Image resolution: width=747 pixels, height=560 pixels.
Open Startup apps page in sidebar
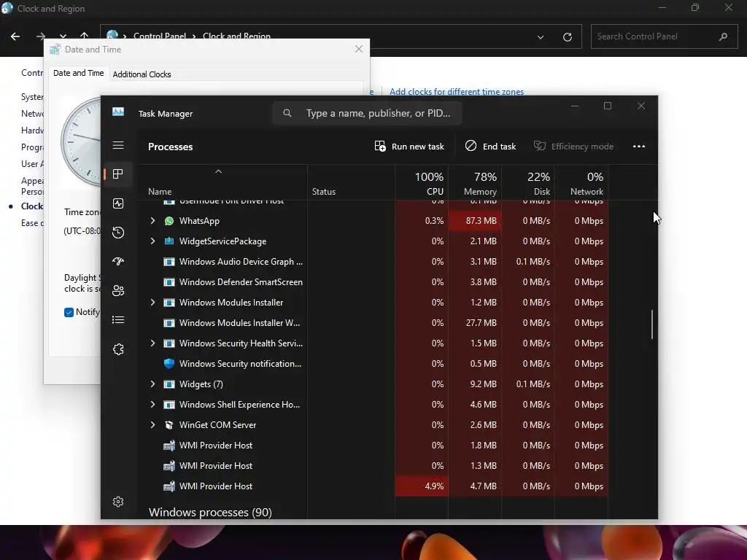point(118,262)
